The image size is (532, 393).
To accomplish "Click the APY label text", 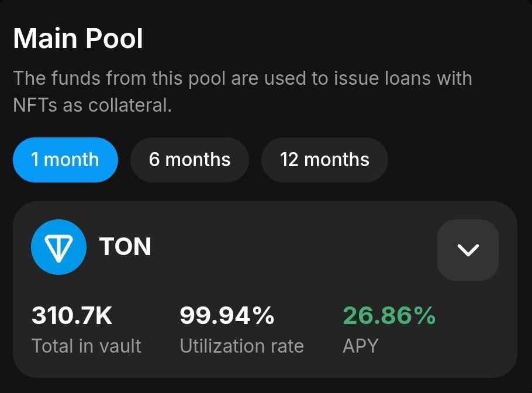I will 360,346.
